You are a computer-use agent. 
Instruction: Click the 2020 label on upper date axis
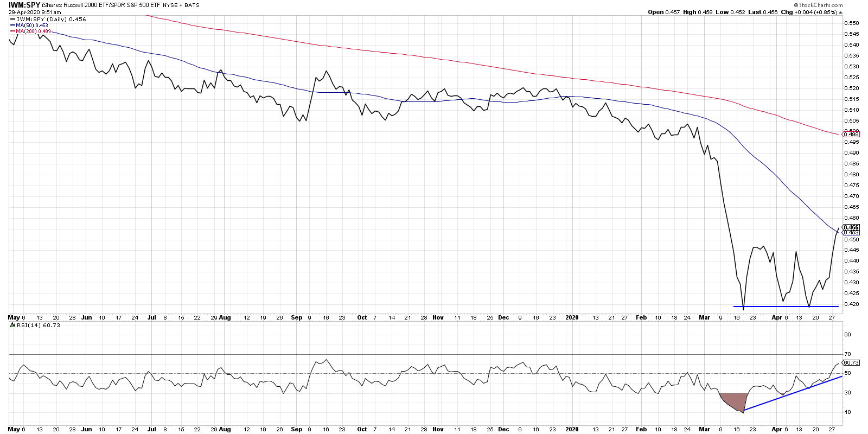coord(572,318)
